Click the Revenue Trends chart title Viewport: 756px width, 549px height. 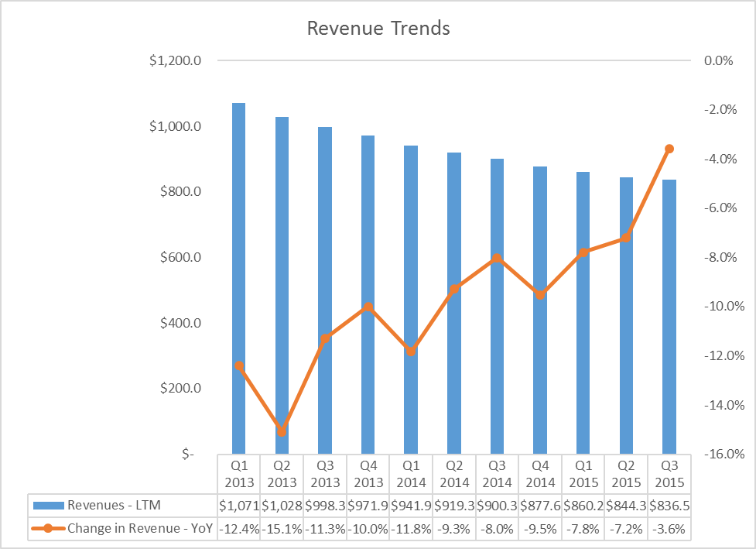pos(378,28)
